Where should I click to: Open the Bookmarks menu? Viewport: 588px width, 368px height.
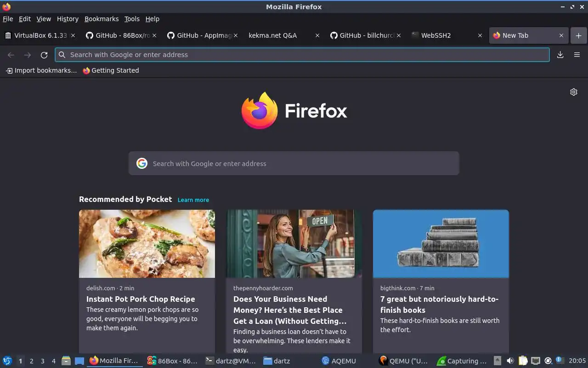pyautogui.click(x=102, y=19)
